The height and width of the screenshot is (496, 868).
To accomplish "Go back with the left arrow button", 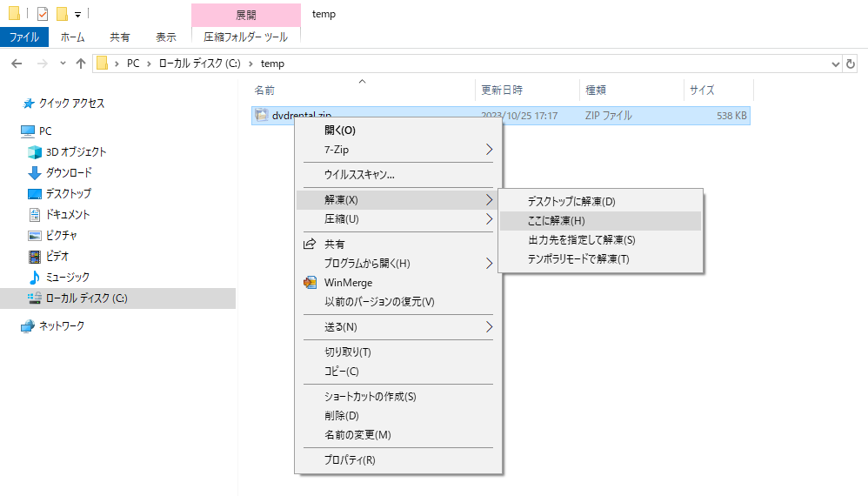I will coord(17,64).
